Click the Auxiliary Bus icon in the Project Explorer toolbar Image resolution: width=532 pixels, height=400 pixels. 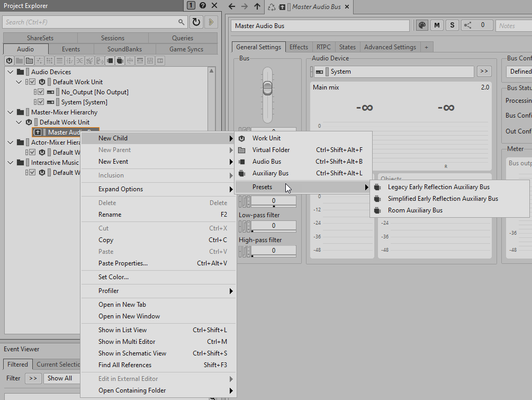pos(120,61)
